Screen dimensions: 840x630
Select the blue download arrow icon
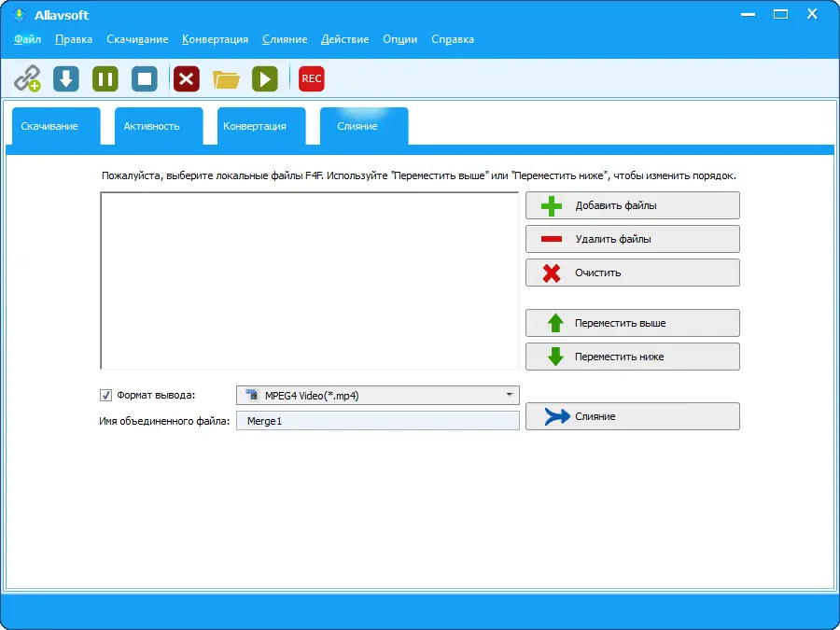pos(64,78)
